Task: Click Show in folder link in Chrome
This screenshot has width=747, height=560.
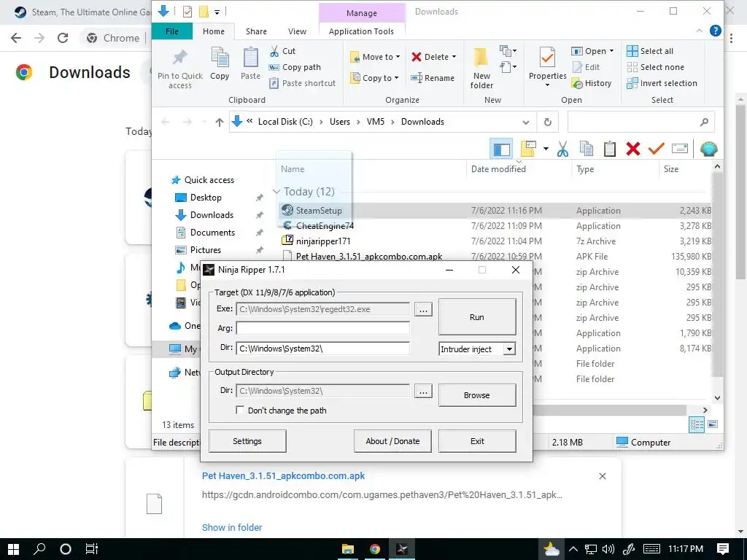Action: coord(232,528)
